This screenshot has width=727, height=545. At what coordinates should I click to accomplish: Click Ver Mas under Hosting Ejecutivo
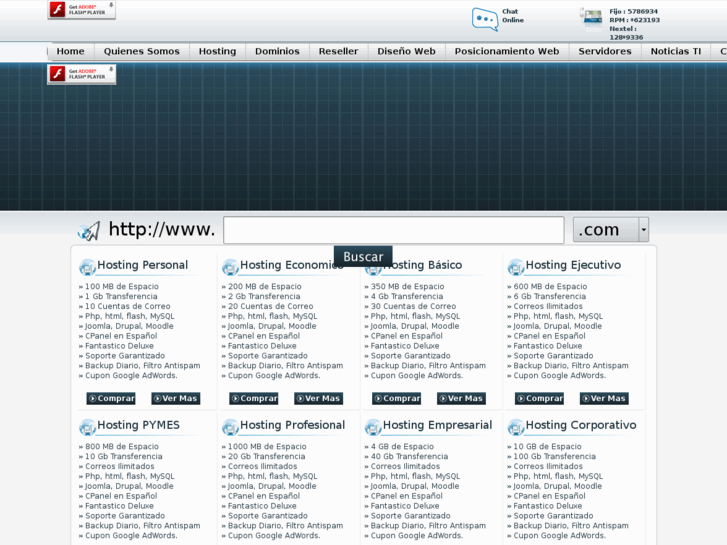pos(604,398)
